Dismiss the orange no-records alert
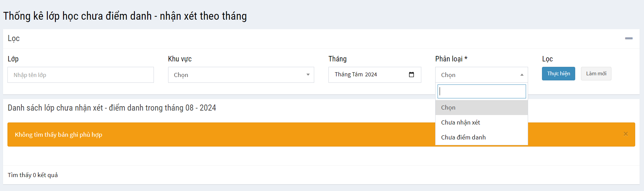Screen dimensions: 644x191 (x=626, y=134)
